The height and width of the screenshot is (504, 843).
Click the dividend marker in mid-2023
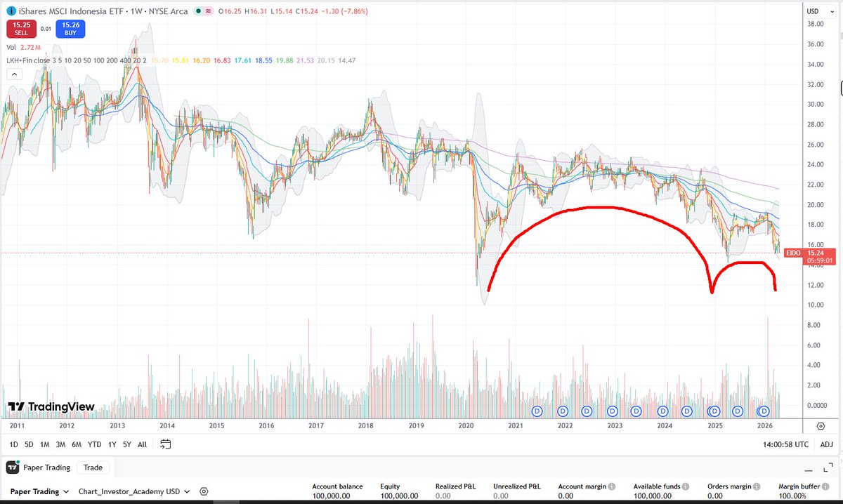(636, 411)
